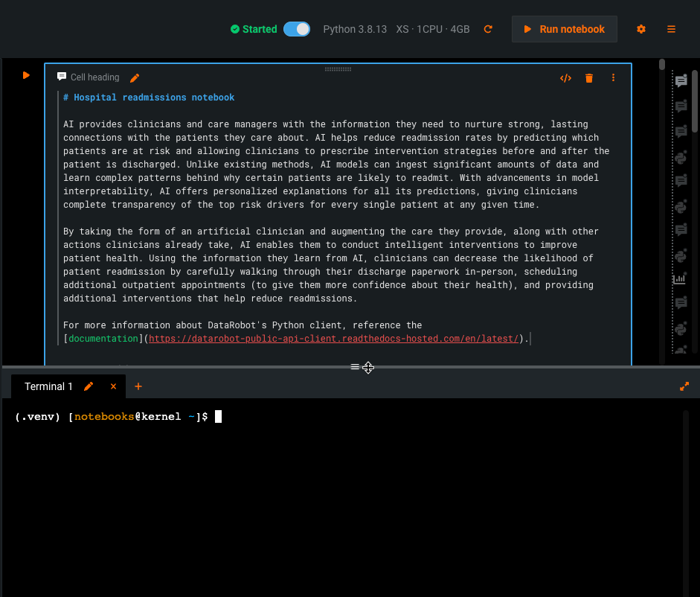700x597 pixels.
Task: Open the cell's three-dot options menu
Action: coord(613,78)
